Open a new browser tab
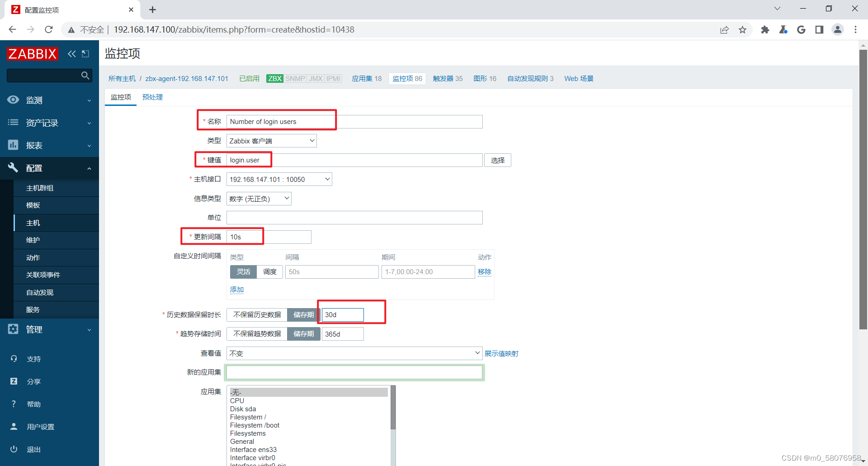 coord(152,10)
